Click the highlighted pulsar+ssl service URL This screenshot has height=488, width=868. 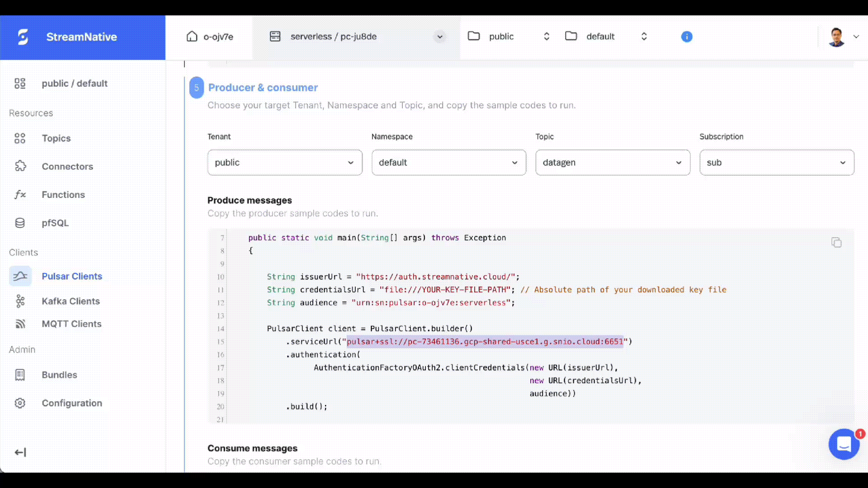tap(485, 342)
